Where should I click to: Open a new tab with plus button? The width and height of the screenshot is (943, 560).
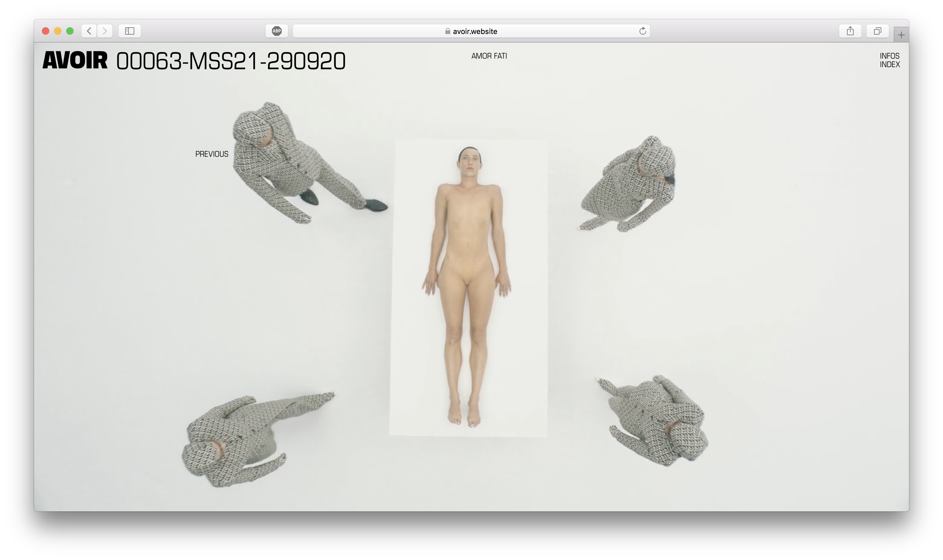pos(901,35)
